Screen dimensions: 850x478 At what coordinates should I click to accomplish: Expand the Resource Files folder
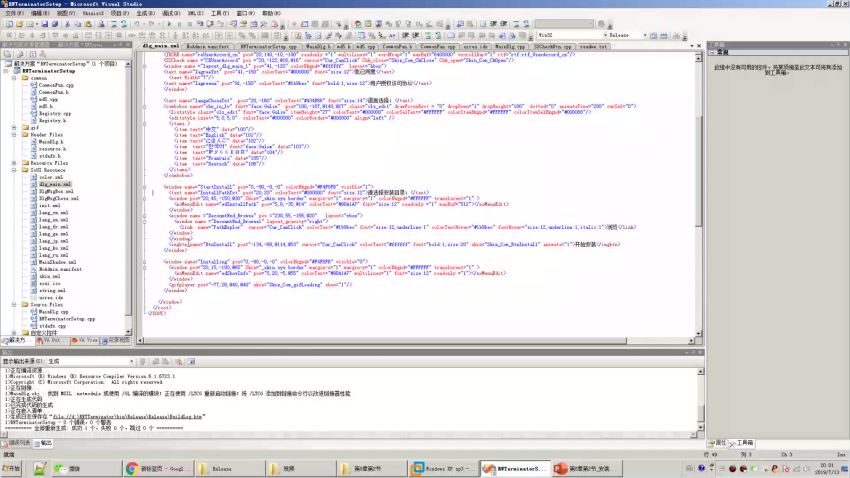15,163
